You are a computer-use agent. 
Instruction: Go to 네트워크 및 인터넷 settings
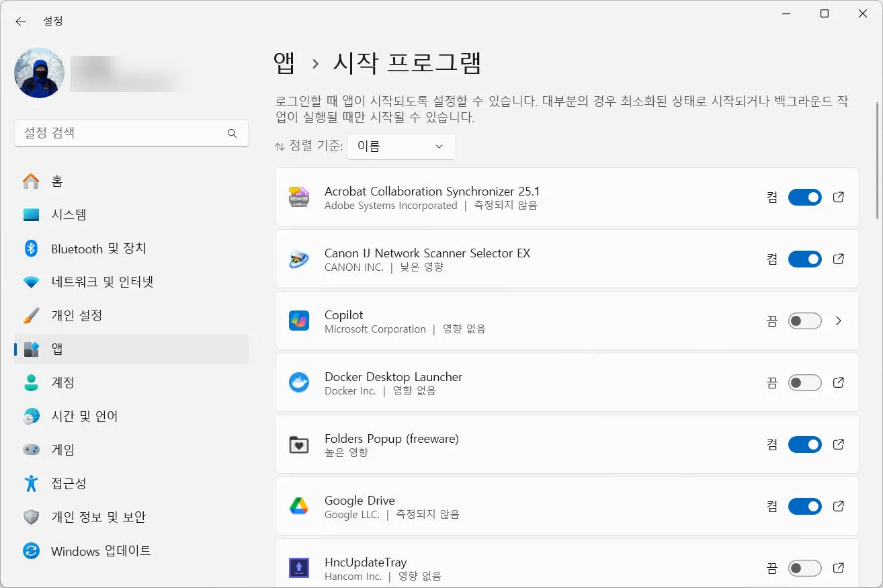coord(131,282)
